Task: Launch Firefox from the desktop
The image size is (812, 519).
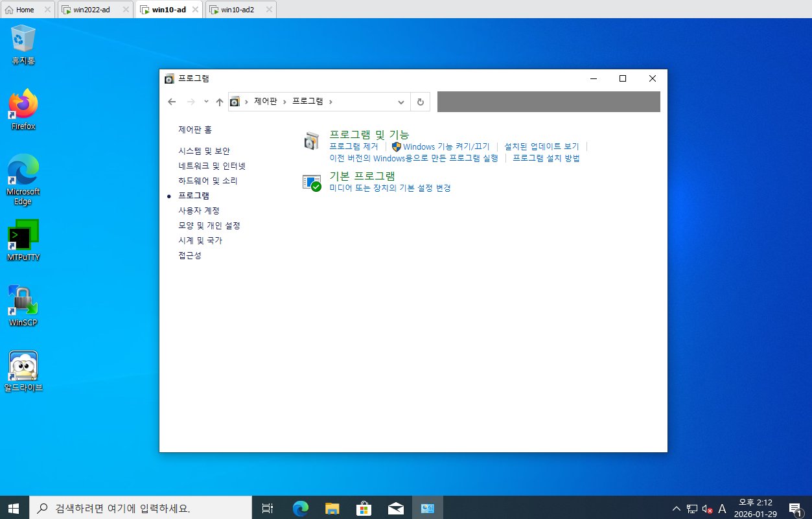Action: [x=23, y=109]
